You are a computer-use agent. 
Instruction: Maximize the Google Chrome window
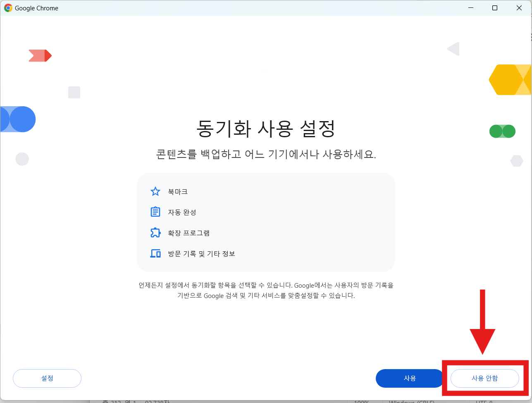(x=494, y=7)
